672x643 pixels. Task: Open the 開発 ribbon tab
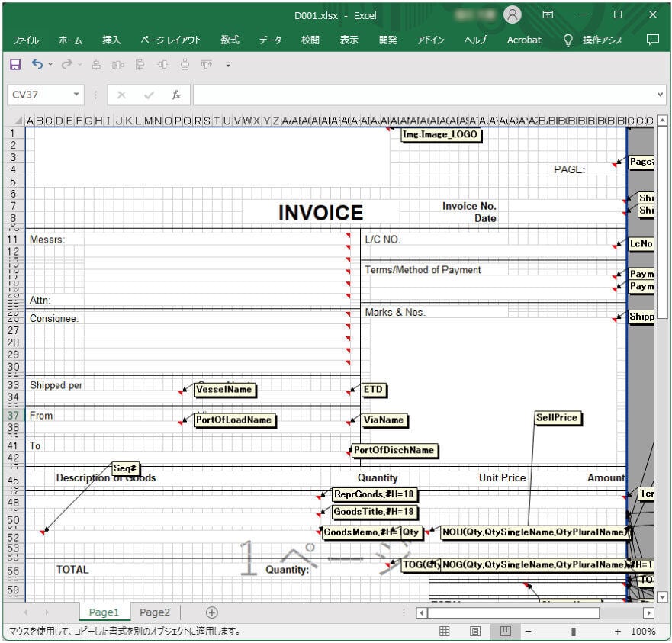point(388,40)
